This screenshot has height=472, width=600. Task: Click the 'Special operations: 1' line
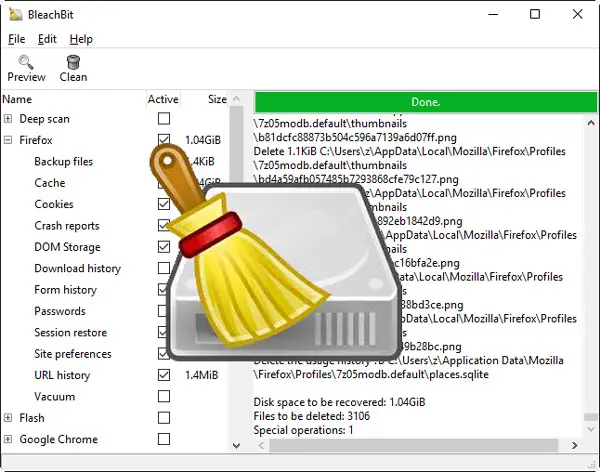point(303,430)
